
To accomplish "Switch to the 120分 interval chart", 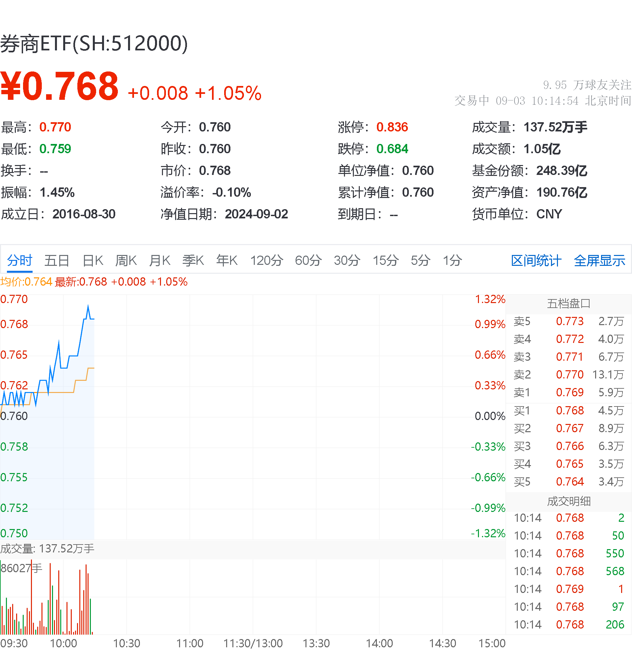I will (267, 260).
